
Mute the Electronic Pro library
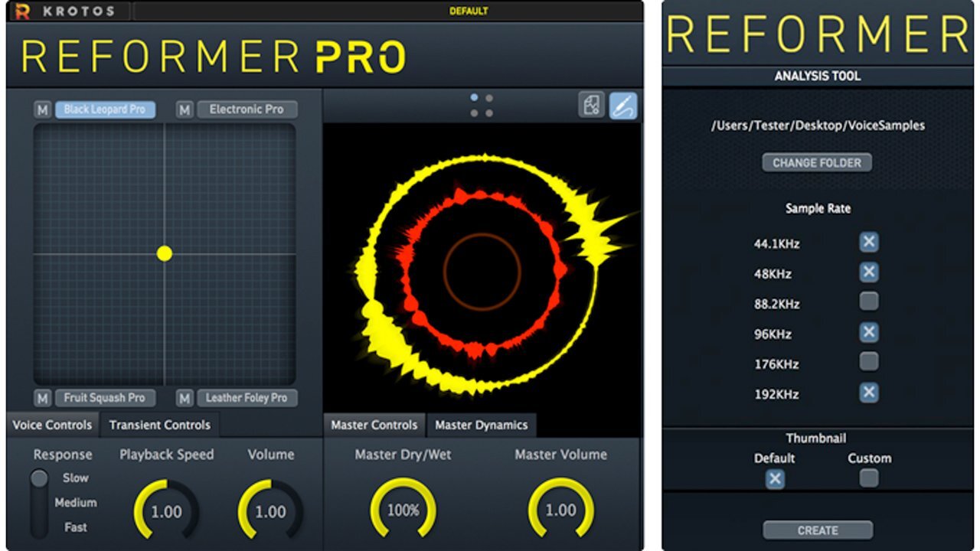[x=185, y=109]
